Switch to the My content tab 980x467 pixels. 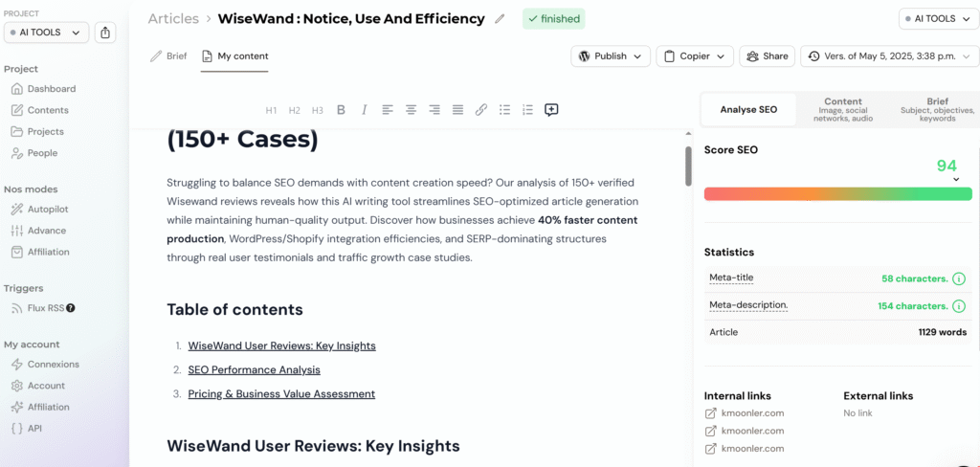point(235,56)
